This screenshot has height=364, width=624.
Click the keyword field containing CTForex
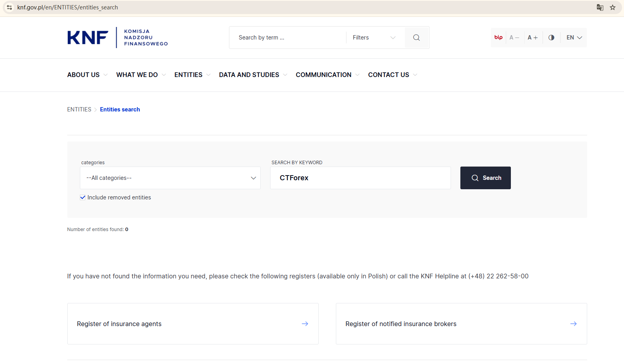point(360,178)
